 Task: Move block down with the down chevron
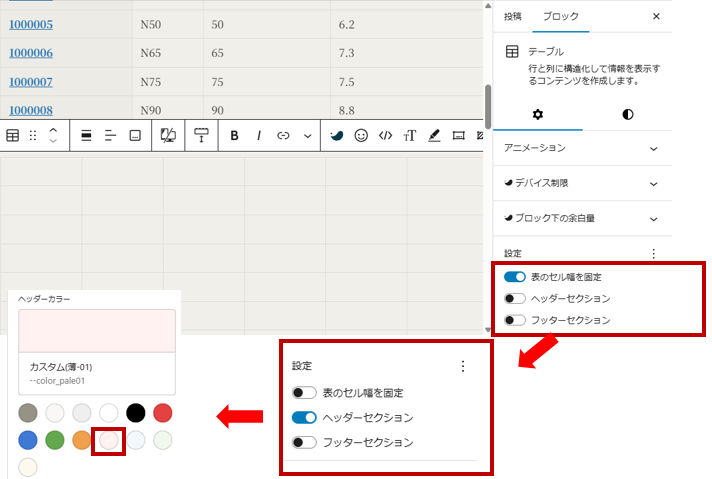53,141
